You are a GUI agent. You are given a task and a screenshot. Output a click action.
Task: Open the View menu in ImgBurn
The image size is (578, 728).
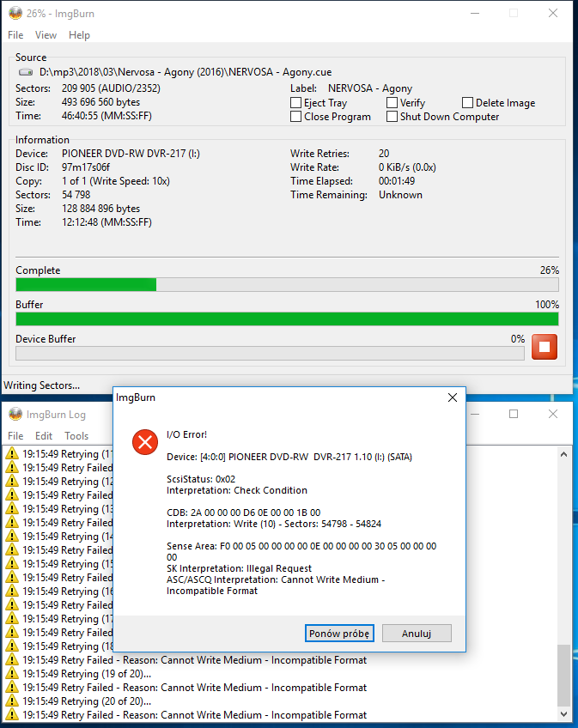pyautogui.click(x=46, y=35)
